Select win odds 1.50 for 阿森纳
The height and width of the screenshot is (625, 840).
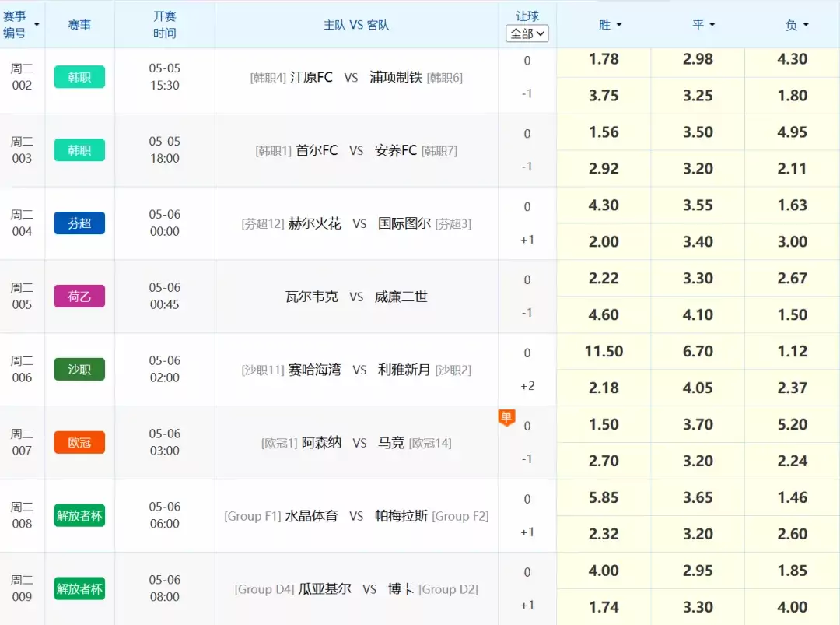pos(604,424)
